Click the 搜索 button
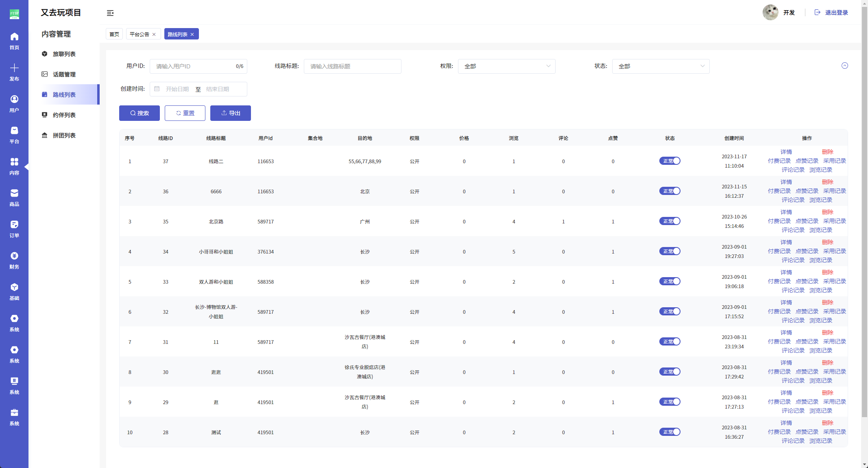Screen dimensions: 868x468 [140, 113]
